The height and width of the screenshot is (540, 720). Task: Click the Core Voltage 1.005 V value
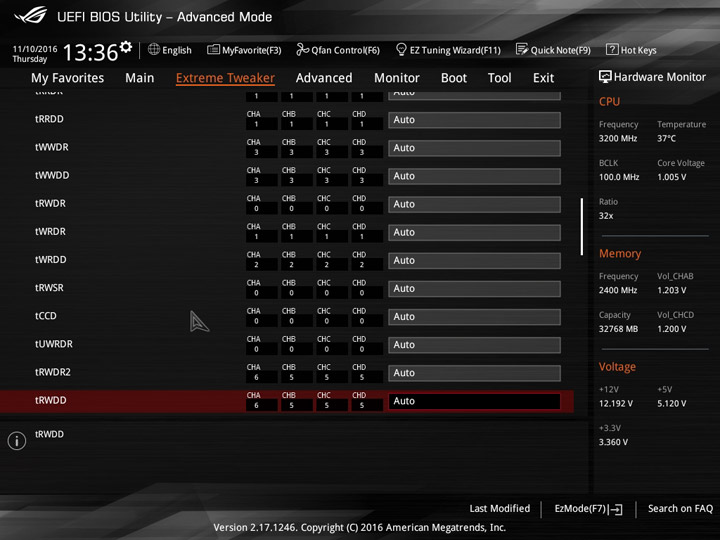(671, 177)
